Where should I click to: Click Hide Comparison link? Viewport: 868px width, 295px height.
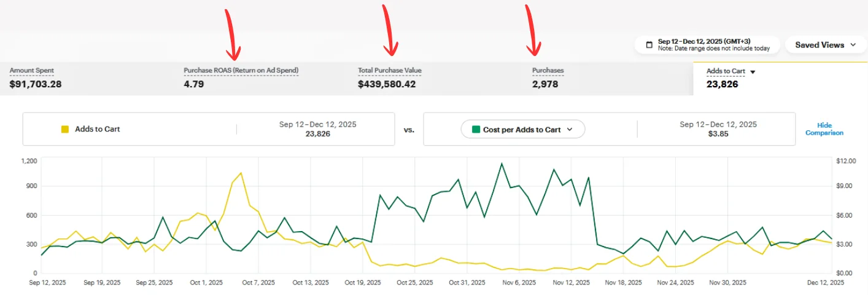[824, 129]
